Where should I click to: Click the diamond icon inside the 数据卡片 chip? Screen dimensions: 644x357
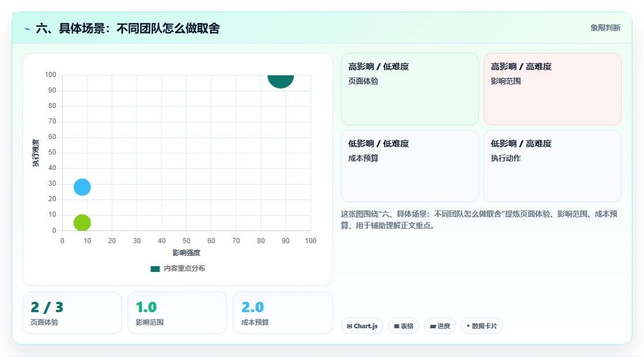[x=468, y=326]
